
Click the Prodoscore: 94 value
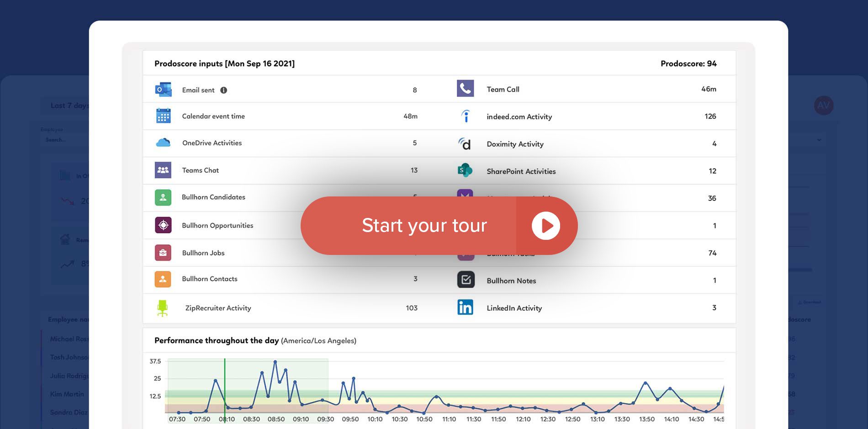(x=688, y=64)
